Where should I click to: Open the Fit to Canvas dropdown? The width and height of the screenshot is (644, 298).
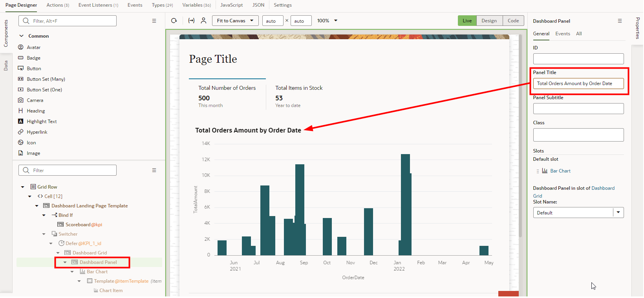[x=235, y=21]
